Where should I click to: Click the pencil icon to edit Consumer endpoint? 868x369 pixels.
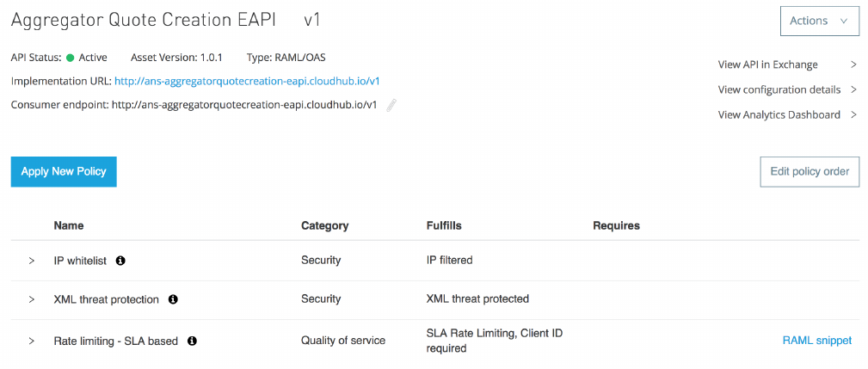click(x=391, y=105)
